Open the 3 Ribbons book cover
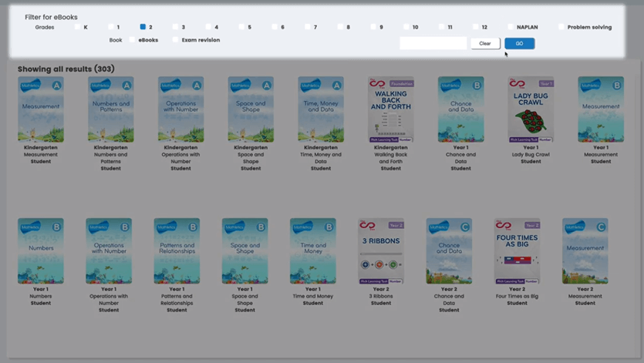This screenshot has height=363, width=644. point(381,251)
